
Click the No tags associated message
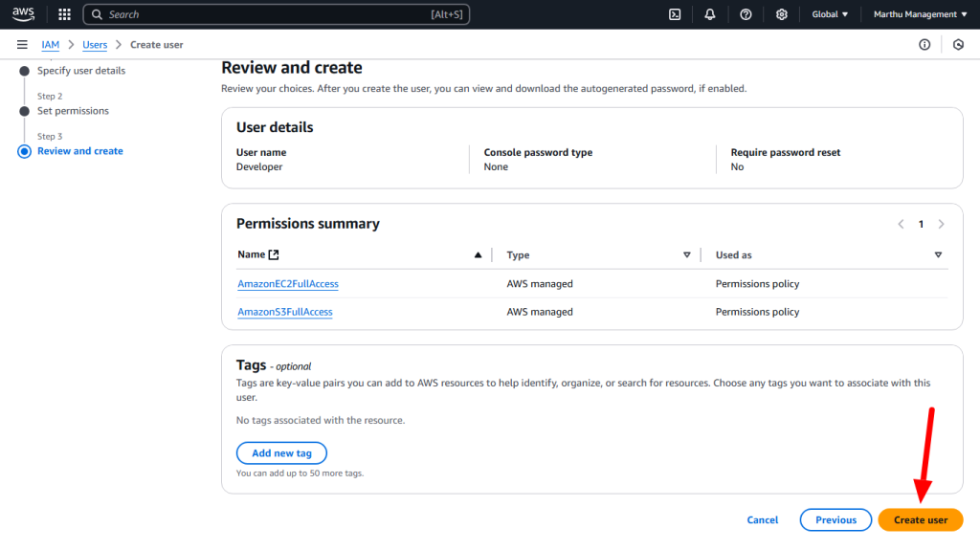321,420
